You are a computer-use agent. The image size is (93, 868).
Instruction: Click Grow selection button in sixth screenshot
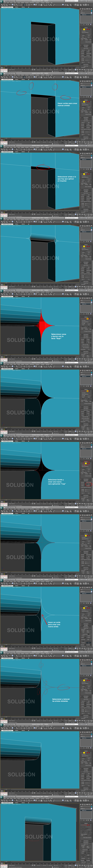(x=89, y=397)
